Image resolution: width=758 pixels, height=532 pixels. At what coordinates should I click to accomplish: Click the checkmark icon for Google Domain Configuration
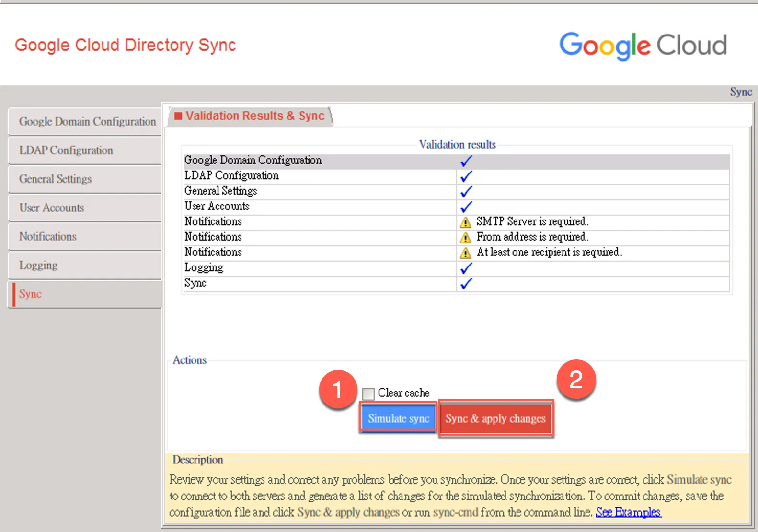(466, 161)
